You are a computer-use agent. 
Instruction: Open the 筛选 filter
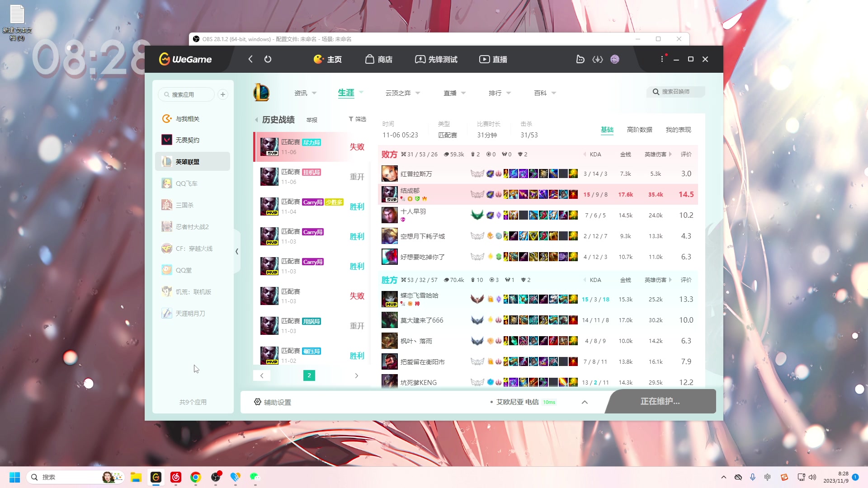point(357,119)
